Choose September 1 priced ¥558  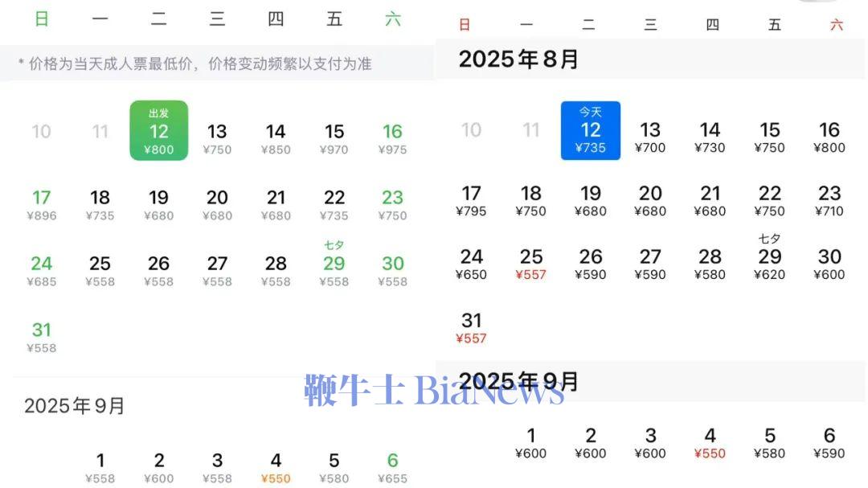100,468
